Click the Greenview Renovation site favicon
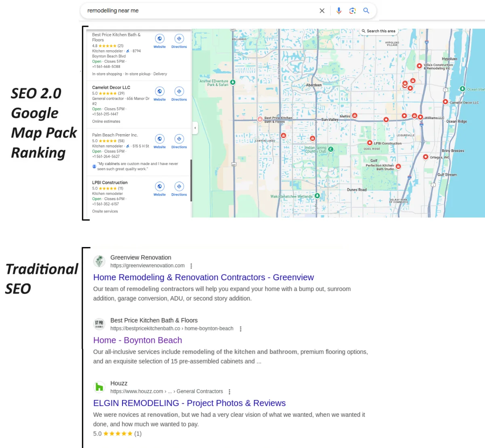This screenshot has width=485, height=448. pyautogui.click(x=99, y=261)
